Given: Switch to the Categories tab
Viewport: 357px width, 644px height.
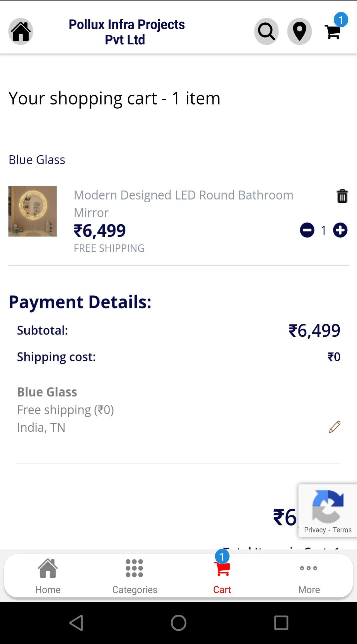Looking at the screenshot, I should pyautogui.click(x=135, y=576).
